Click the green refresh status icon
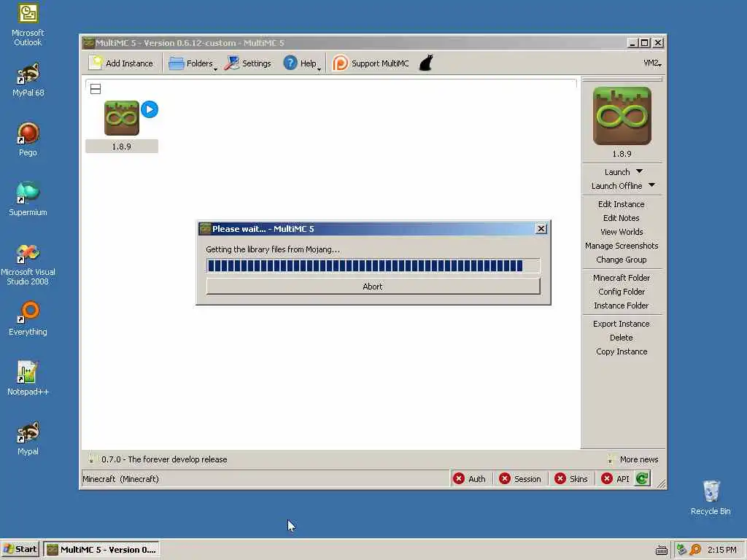Viewport: 747px width, 560px height. [x=642, y=478]
